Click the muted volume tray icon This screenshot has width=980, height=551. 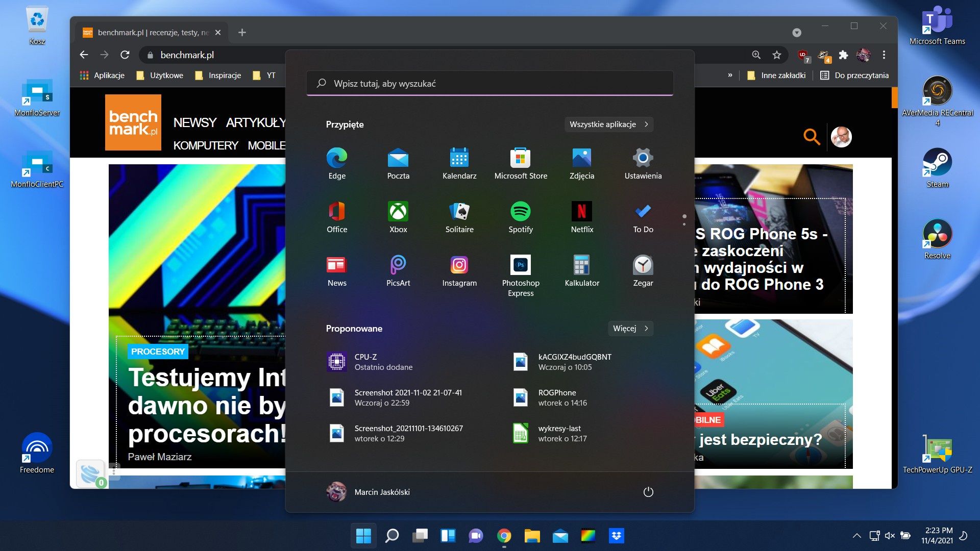coord(890,536)
